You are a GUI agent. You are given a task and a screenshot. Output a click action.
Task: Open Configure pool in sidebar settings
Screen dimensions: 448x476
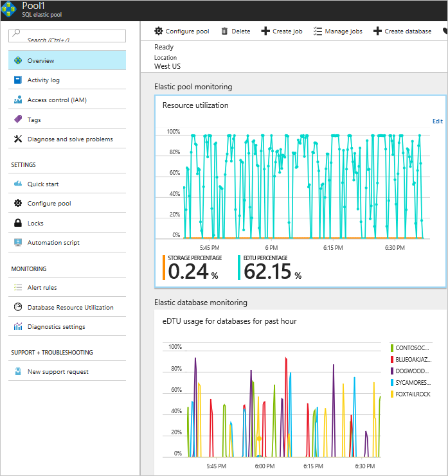click(x=67, y=203)
